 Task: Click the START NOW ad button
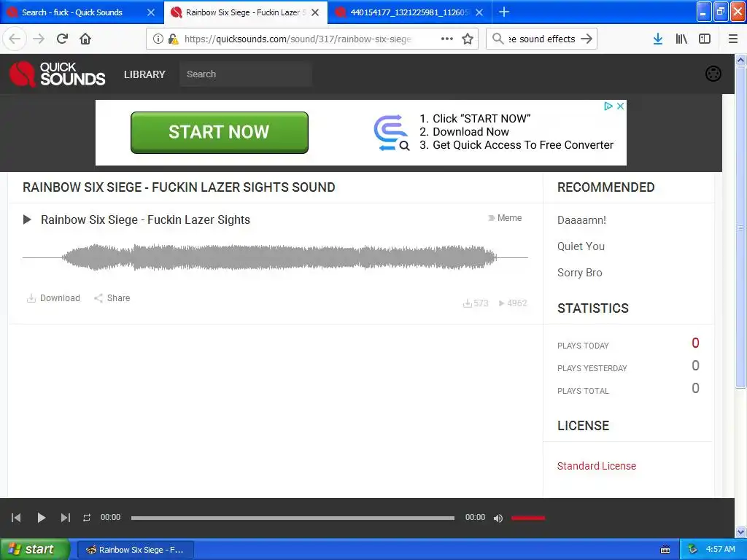(220, 133)
